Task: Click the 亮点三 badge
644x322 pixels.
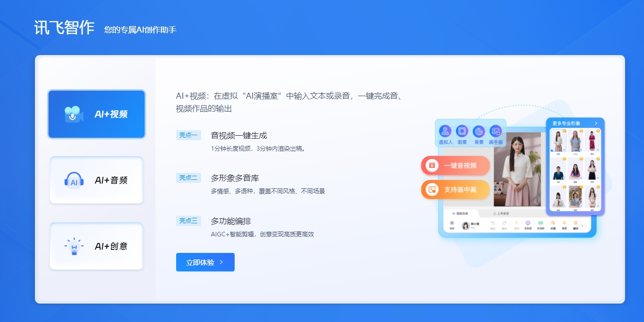Action: click(x=189, y=220)
